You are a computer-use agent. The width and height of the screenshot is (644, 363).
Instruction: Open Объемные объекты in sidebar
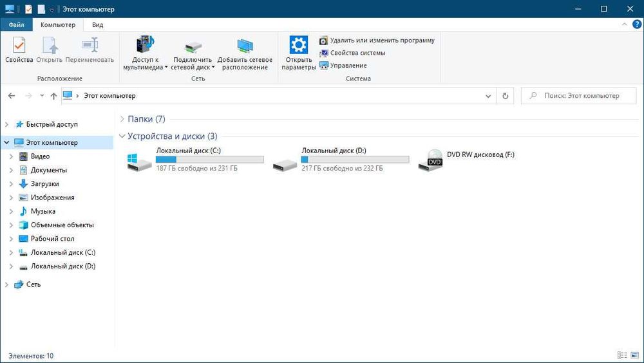pos(62,225)
